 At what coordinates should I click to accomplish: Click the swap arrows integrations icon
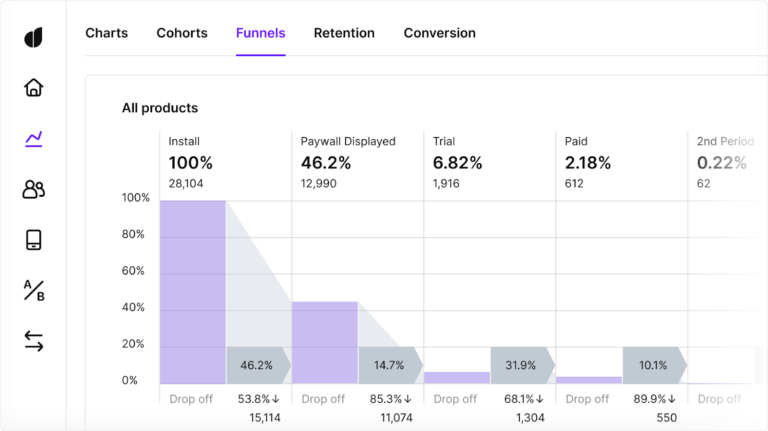click(x=34, y=341)
